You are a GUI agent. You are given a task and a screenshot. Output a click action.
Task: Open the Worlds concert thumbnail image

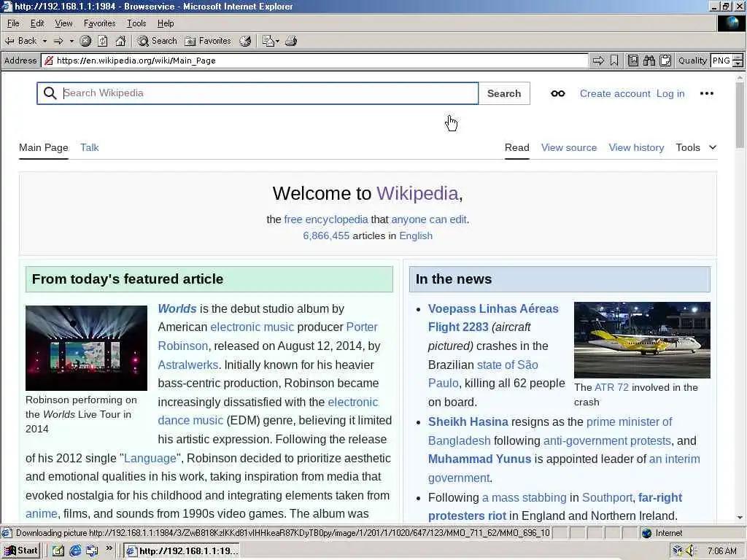[x=86, y=348]
